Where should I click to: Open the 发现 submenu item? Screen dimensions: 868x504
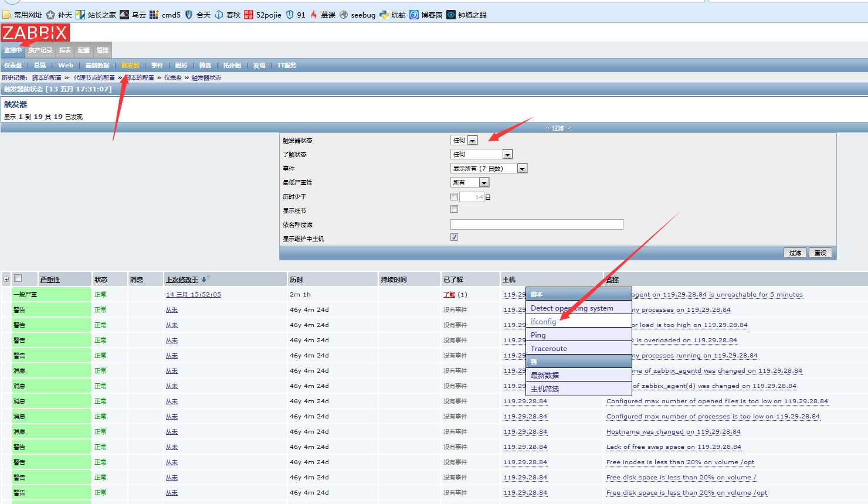259,65
